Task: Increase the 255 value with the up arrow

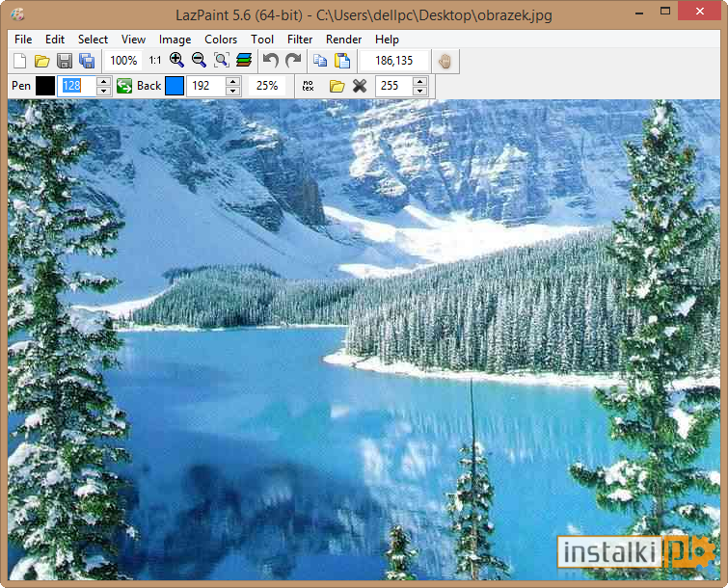Action: (419, 82)
